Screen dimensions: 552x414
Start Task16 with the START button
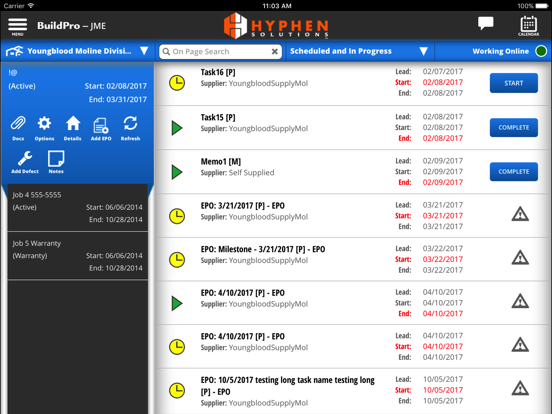click(x=513, y=83)
